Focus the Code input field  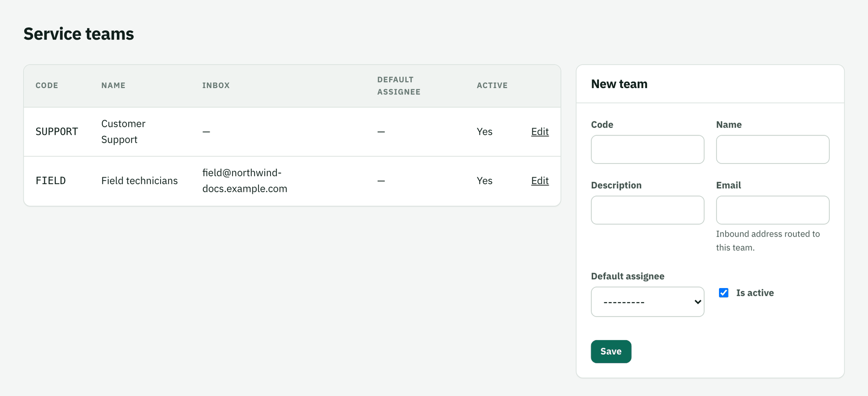(647, 149)
